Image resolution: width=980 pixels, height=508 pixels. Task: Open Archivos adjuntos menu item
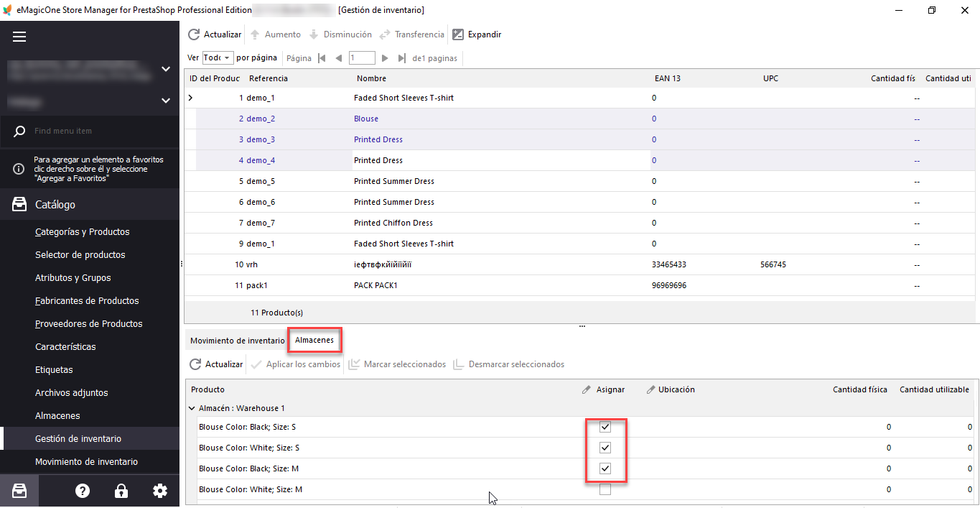pos(72,393)
